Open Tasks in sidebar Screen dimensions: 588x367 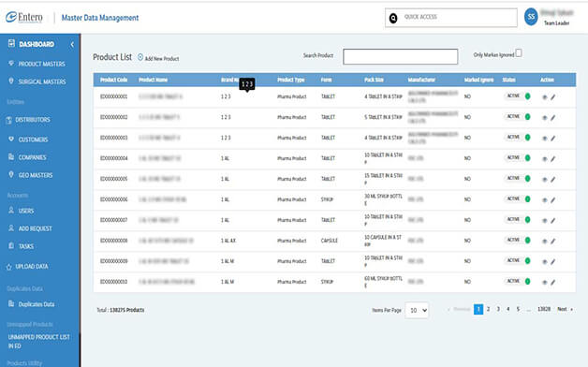point(26,246)
